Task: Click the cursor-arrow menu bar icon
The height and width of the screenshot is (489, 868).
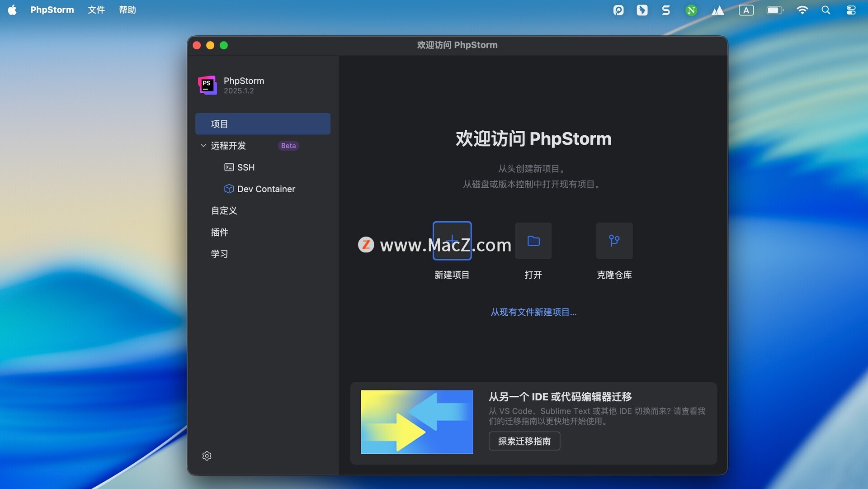Action: point(642,10)
